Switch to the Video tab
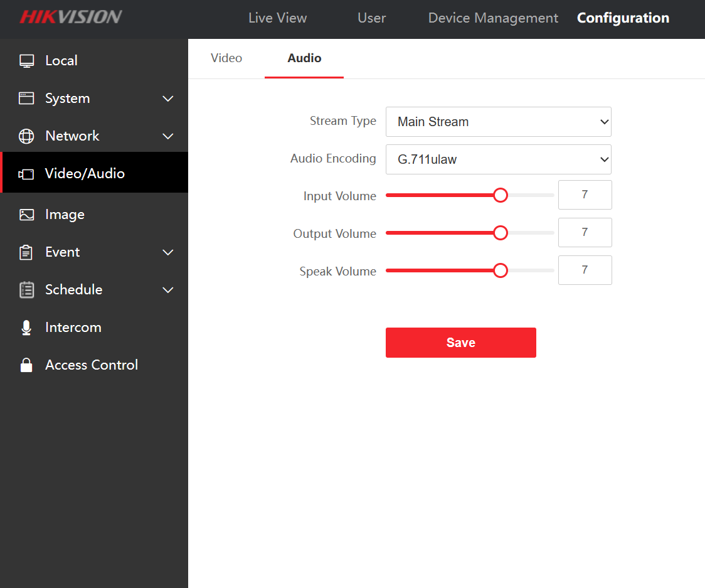 226,58
